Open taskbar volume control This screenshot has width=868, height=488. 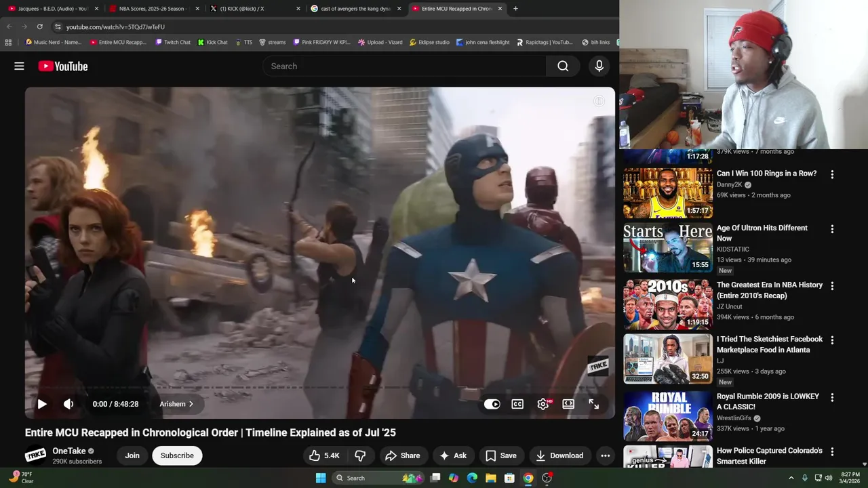829,478
